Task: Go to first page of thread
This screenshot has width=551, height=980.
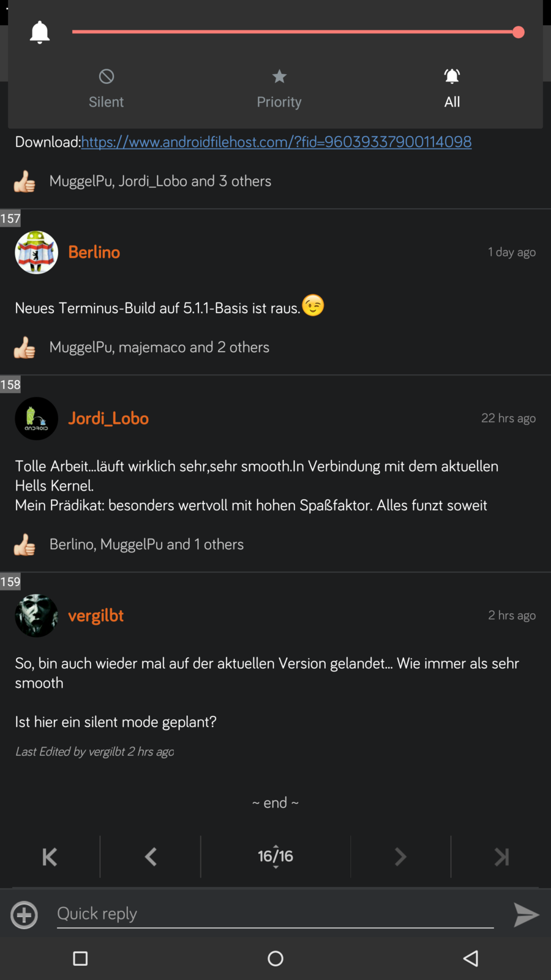Action: [x=50, y=856]
